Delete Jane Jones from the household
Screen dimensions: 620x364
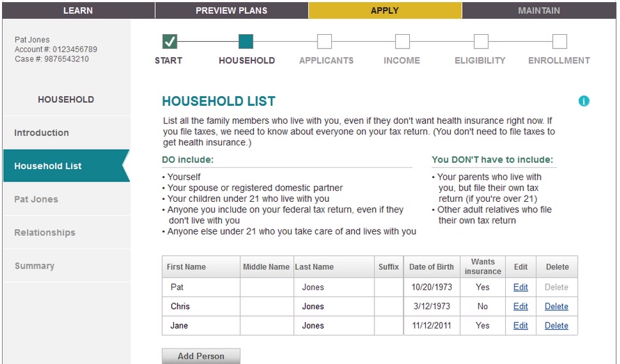(557, 326)
